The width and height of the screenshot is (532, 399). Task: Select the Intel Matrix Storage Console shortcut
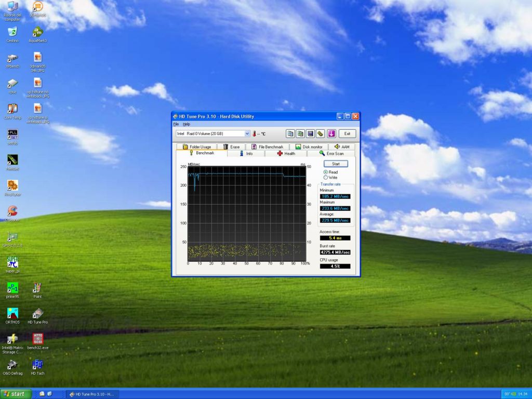[x=12, y=344]
